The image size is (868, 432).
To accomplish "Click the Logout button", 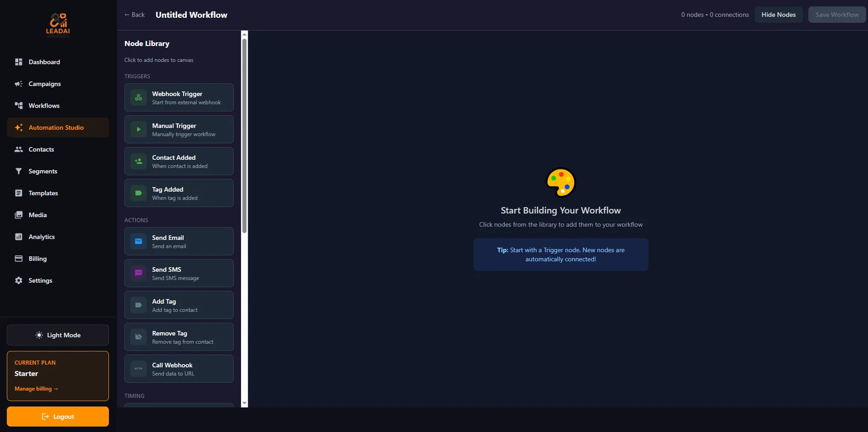I will click(58, 417).
